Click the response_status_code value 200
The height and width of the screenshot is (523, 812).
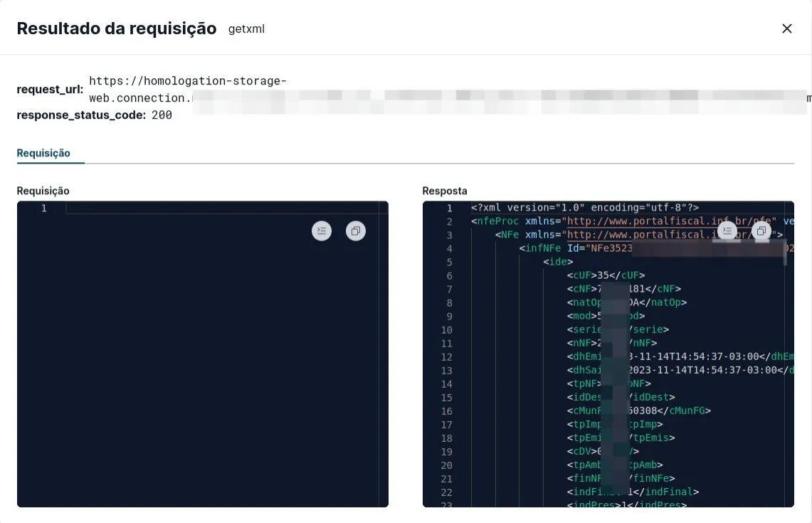(x=162, y=115)
